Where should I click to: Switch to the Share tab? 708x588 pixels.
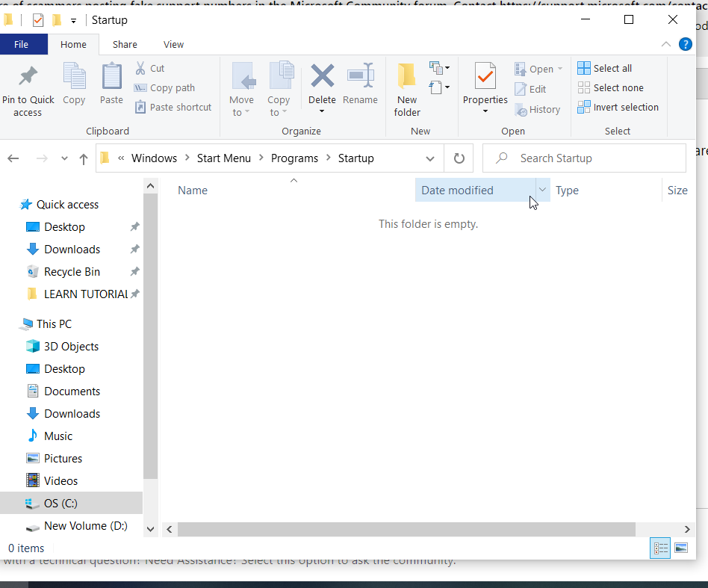(125, 44)
